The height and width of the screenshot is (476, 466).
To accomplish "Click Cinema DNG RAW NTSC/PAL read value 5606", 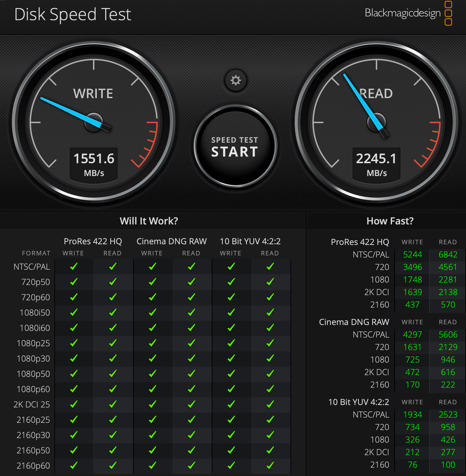I will click(448, 335).
